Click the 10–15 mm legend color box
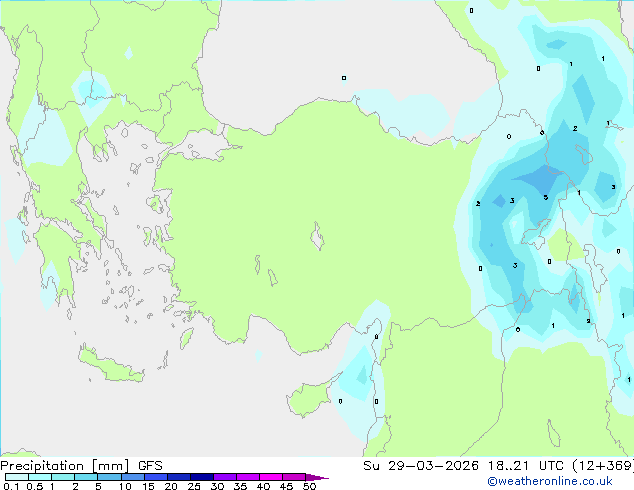The width and height of the screenshot is (634, 490). click(x=132, y=477)
